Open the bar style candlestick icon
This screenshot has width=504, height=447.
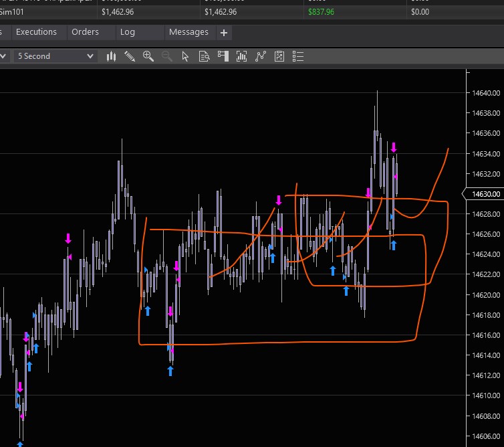[x=111, y=56]
